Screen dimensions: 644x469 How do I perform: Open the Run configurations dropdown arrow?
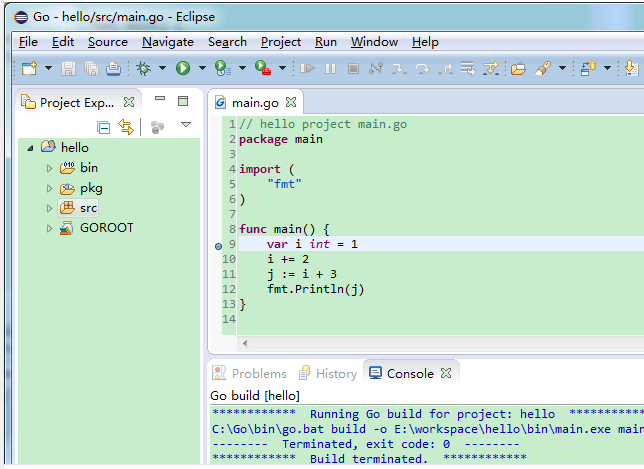[x=202, y=68]
